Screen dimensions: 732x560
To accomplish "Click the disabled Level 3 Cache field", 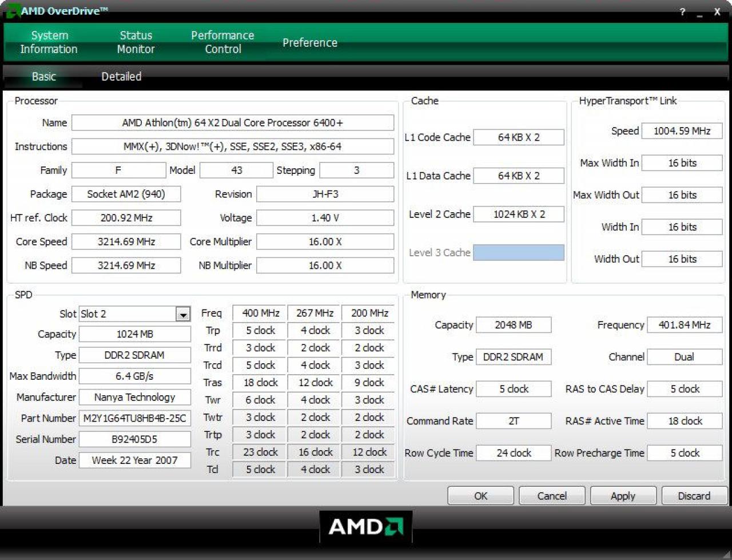I will [519, 252].
